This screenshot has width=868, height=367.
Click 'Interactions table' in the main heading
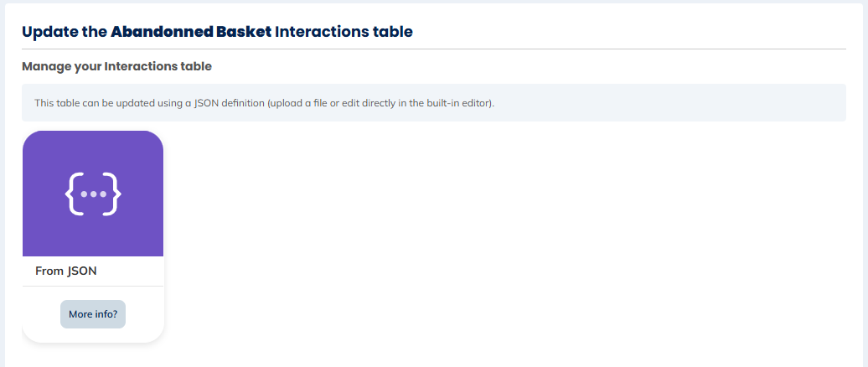(344, 32)
